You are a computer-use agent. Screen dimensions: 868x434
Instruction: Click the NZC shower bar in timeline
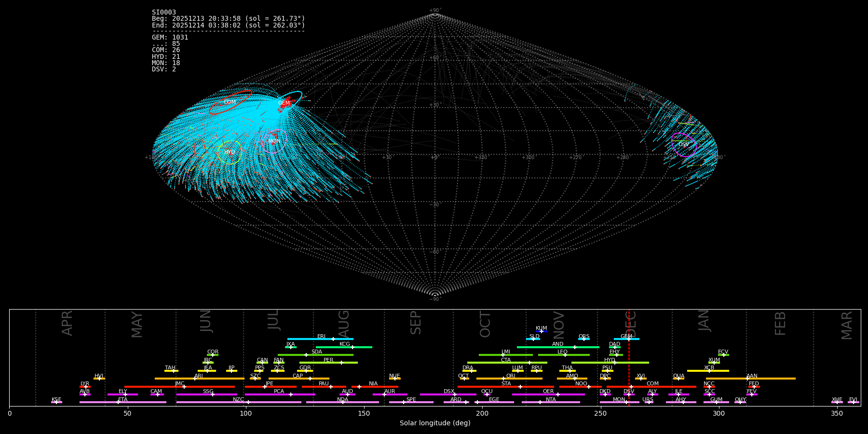[239, 402]
